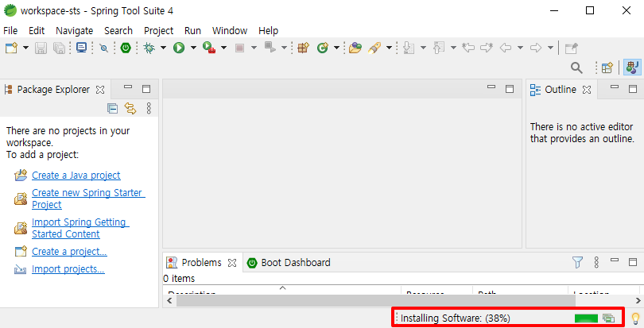Click the Save floppy disk icon

pyautogui.click(x=41, y=48)
